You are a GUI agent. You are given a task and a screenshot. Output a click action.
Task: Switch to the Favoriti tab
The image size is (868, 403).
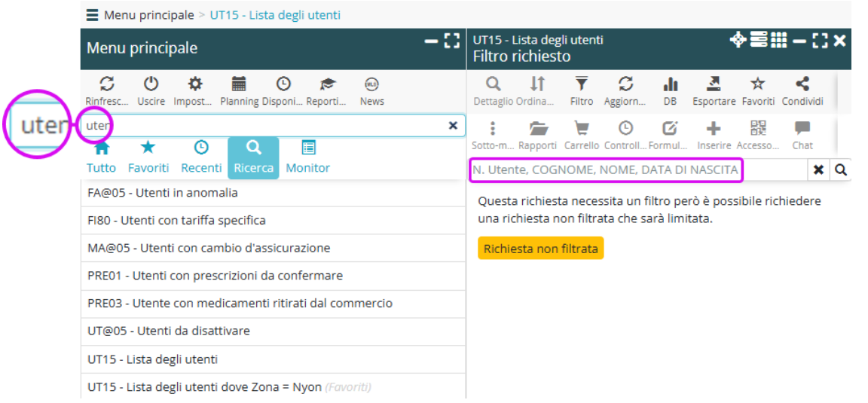pyautogui.click(x=148, y=157)
